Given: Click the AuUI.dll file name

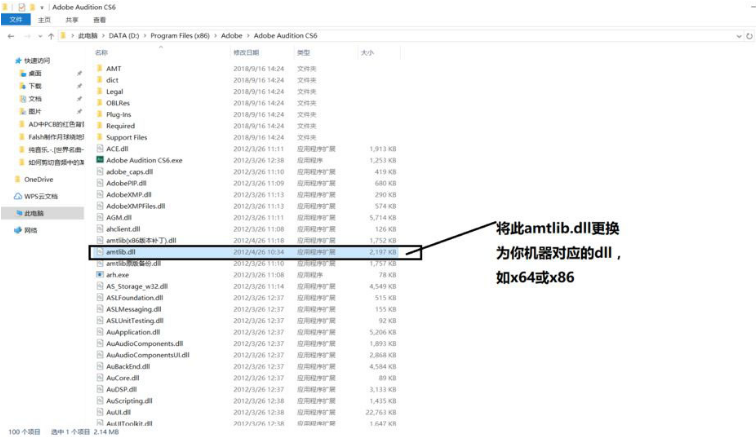Looking at the screenshot, I should 119,412.
